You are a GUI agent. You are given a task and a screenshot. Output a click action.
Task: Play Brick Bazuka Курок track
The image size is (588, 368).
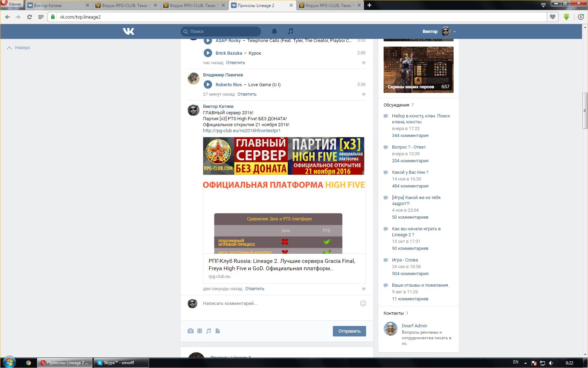pyautogui.click(x=208, y=53)
